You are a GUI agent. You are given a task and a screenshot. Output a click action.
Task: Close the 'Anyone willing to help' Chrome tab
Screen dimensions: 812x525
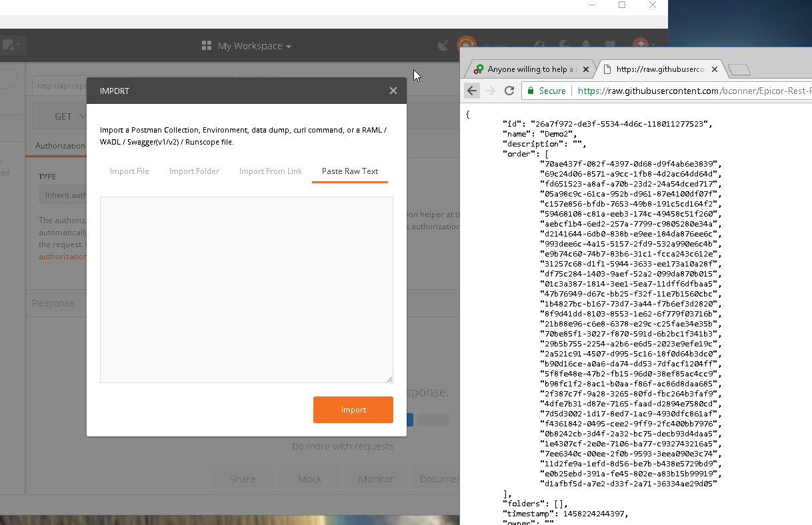tap(586, 69)
